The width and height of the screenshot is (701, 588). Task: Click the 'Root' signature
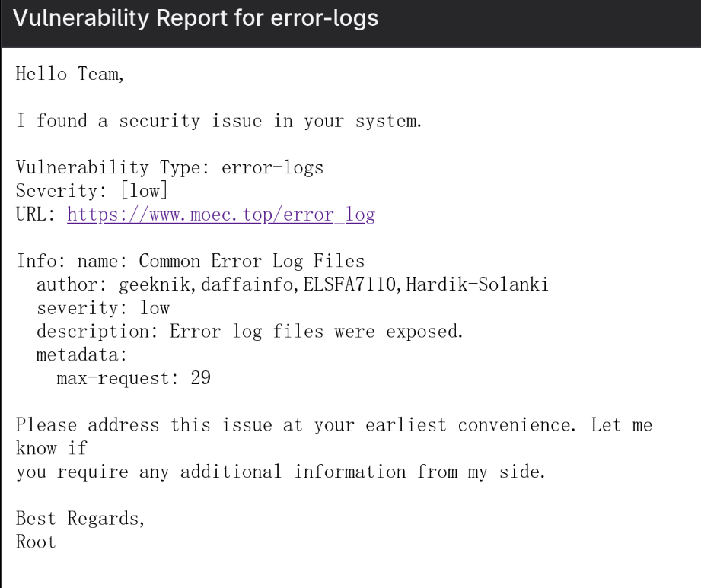(36, 543)
